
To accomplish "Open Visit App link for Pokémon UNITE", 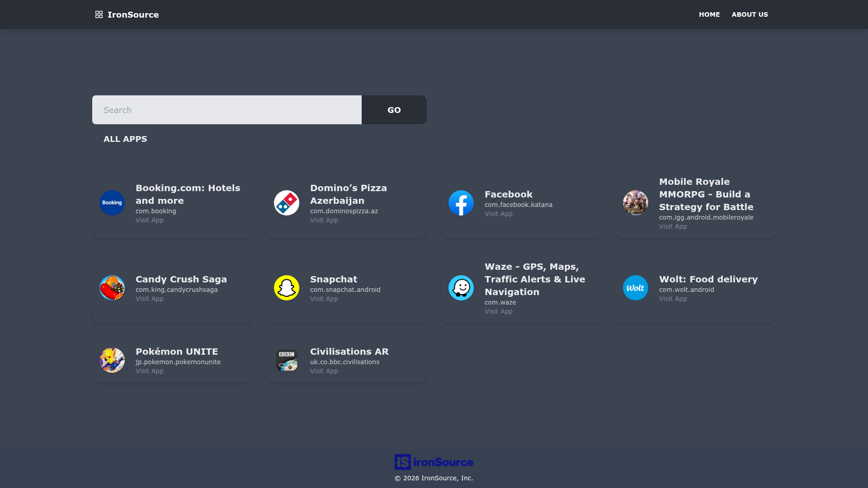I will pyautogui.click(x=150, y=371).
